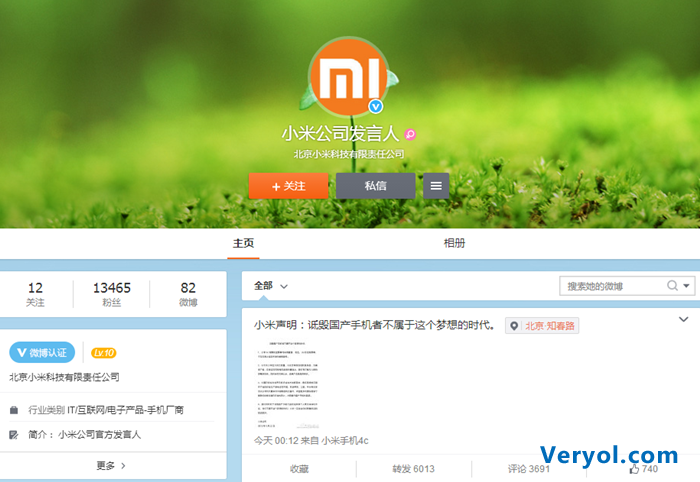
Task: View the 82 微博 posts count
Action: click(188, 294)
